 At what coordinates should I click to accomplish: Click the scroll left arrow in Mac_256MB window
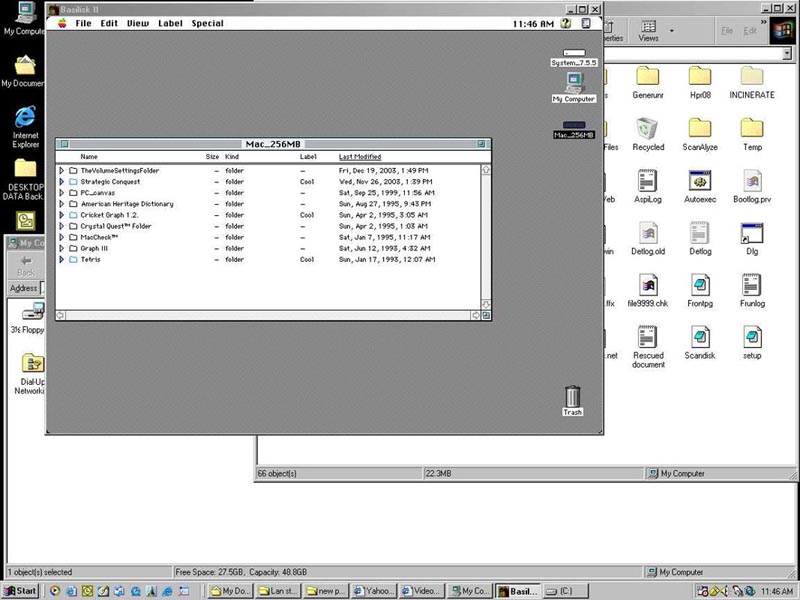tap(60, 315)
